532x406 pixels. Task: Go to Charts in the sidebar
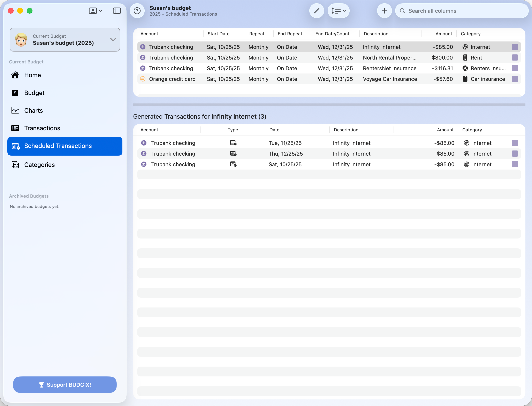click(x=33, y=111)
